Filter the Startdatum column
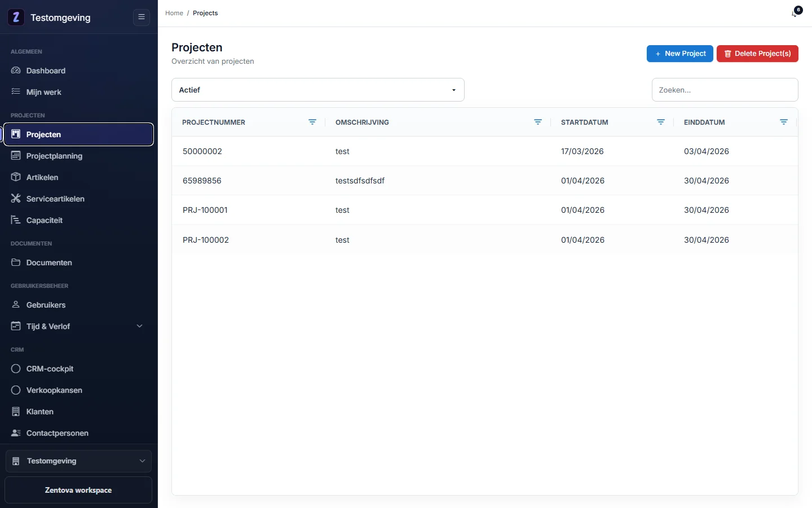 [x=661, y=122]
